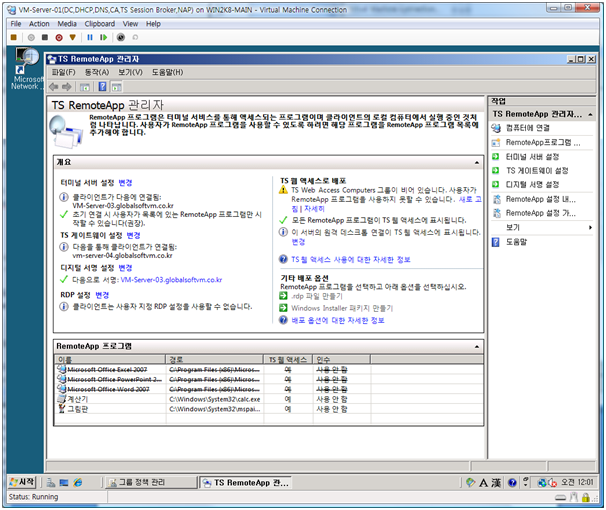Click the orange Save state icon in VM toolbar
Viewport: 606px width, 510px height.
coord(72,37)
